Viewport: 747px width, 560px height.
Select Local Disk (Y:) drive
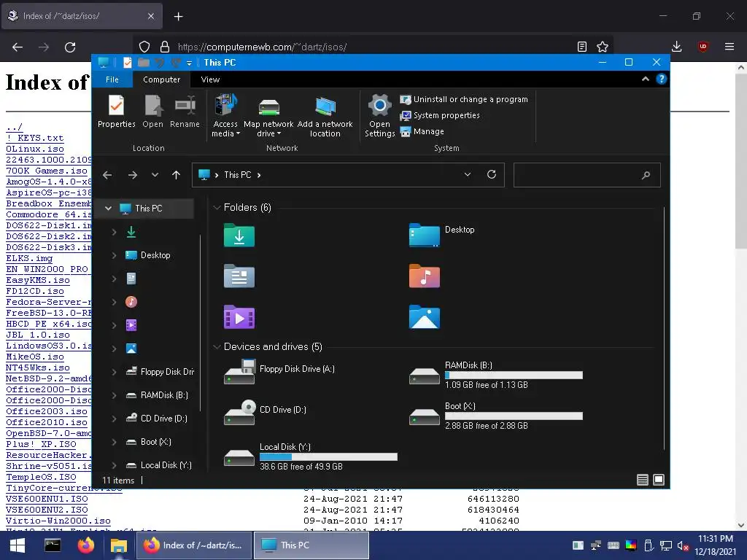310,456
